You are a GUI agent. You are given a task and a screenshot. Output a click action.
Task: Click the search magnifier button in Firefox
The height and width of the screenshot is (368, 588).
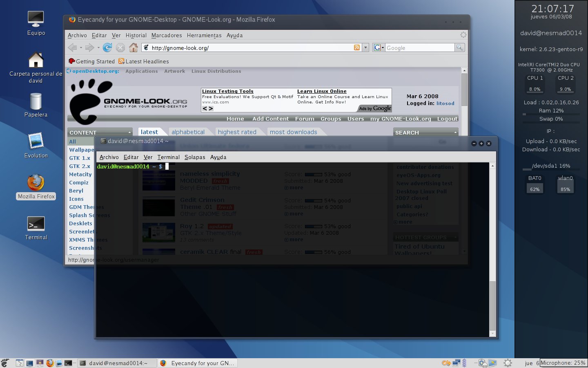460,47
